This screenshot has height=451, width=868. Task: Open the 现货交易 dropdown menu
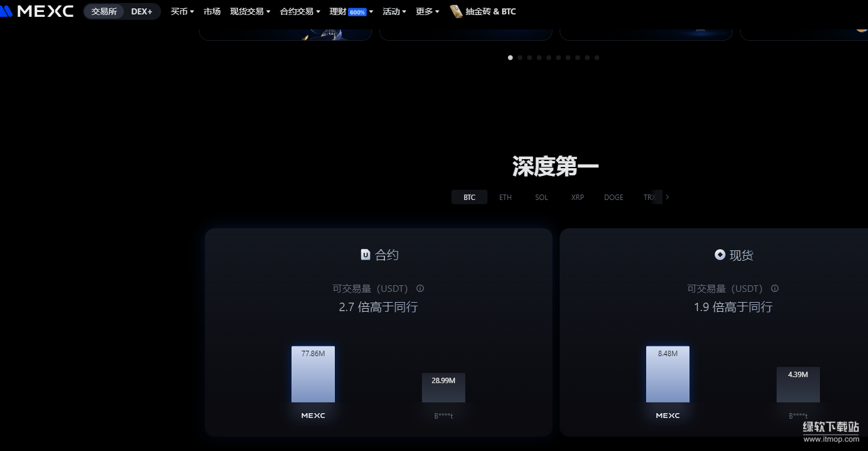[250, 11]
